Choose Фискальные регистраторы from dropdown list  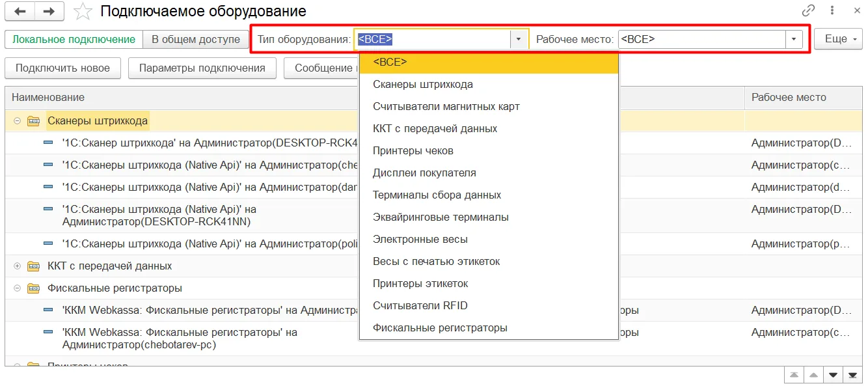(x=489, y=328)
